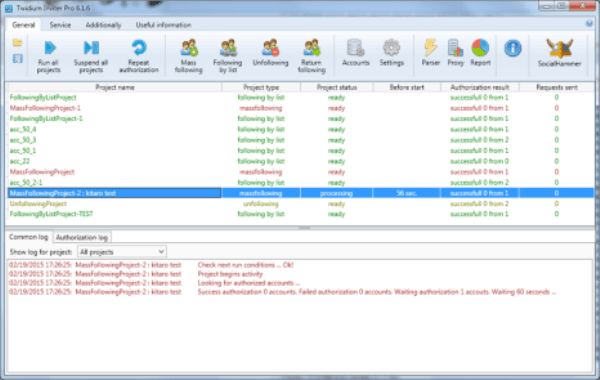Click the 'Check next run conditions' log line
This screenshot has height=380, width=600.
coord(246,265)
